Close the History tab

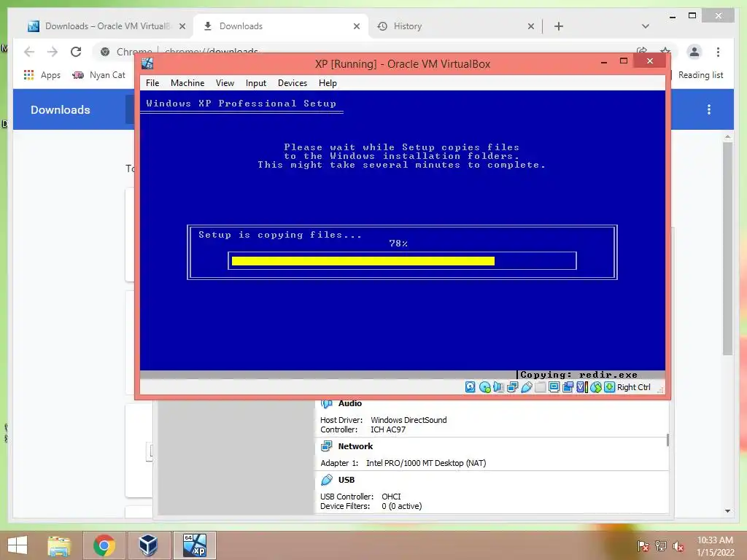pyautogui.click(x=531, y=27)
